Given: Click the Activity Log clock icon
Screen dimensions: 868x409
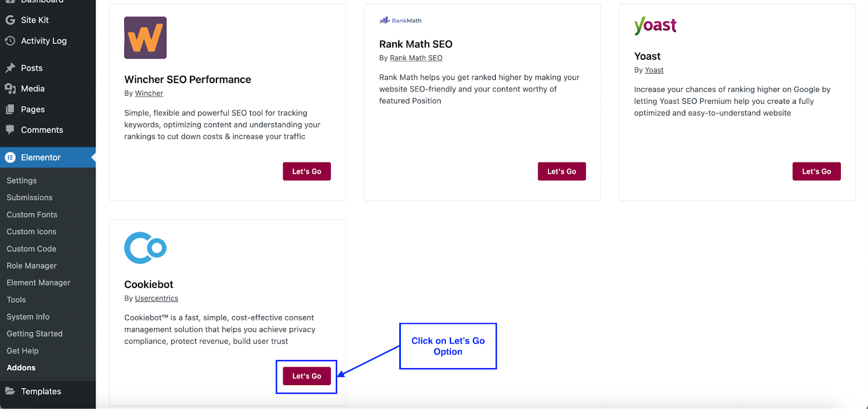Looking at the screenshot, I should pyautogui.click(x=10, y=41).
